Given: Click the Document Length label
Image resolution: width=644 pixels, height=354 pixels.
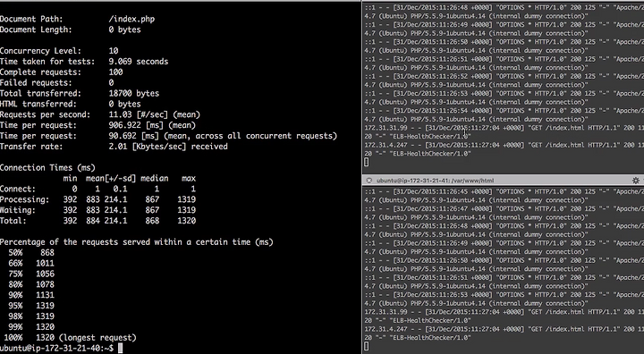Looking at the screenshot, I should [x=36, y=29].
